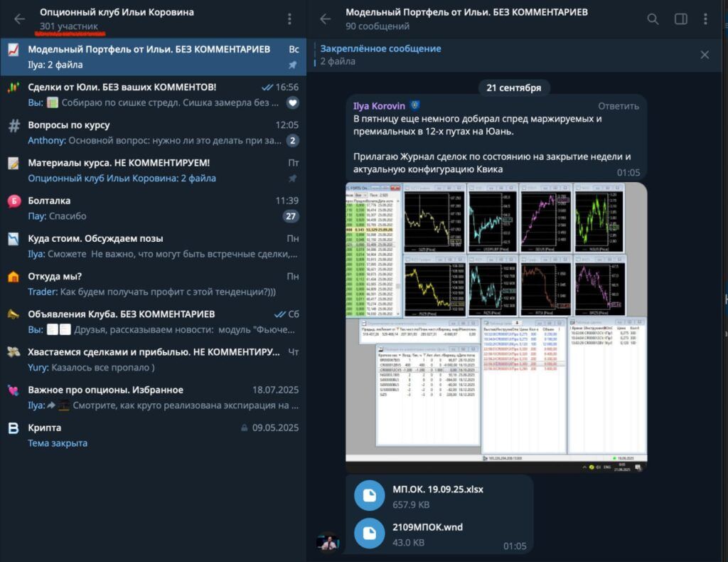Click the candlestick icon of Сделки от Юли
This screenshot has height=562, width=728.
(14, 88)
